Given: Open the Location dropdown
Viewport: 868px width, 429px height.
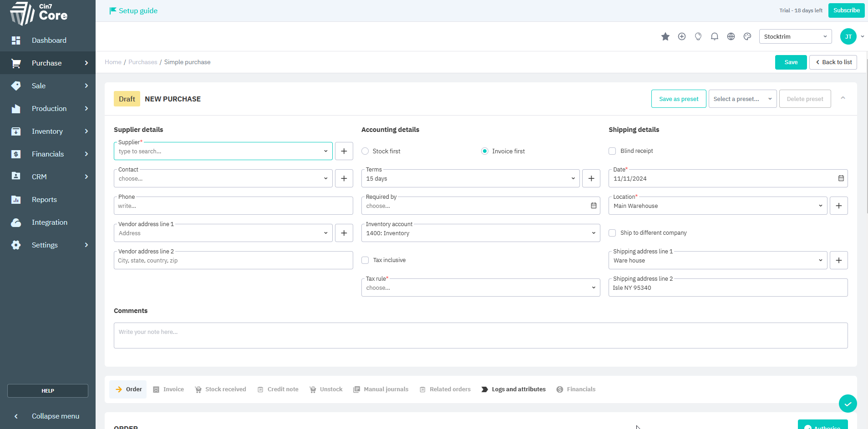Looking at the screenshot, I should point(717,206).
